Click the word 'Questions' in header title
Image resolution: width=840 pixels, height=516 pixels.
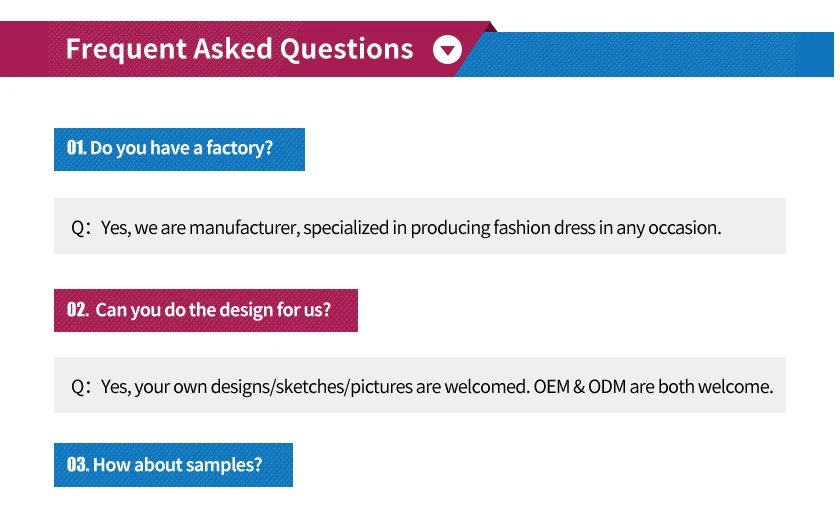click(x=346, y=49)
